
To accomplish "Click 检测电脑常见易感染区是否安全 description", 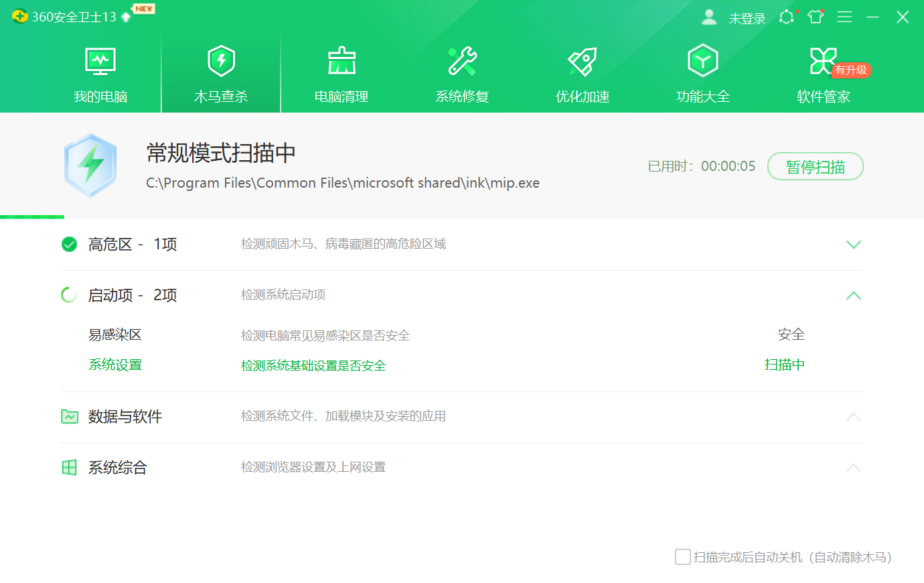I will [x=325, y=335].
